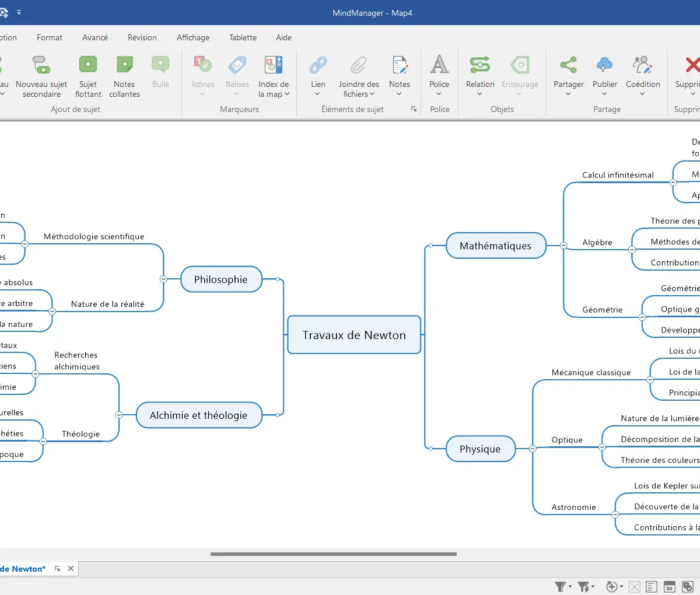Switch to the Affichage tab

(x=193, y=37)
